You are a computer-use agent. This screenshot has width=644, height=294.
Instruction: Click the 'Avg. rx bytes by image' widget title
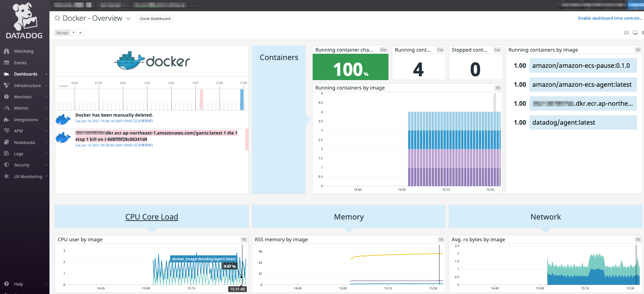[478, 240]
